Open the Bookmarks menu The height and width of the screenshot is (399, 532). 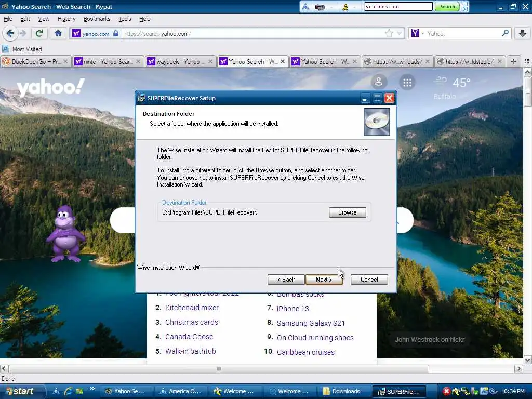[x=97, y=19]
